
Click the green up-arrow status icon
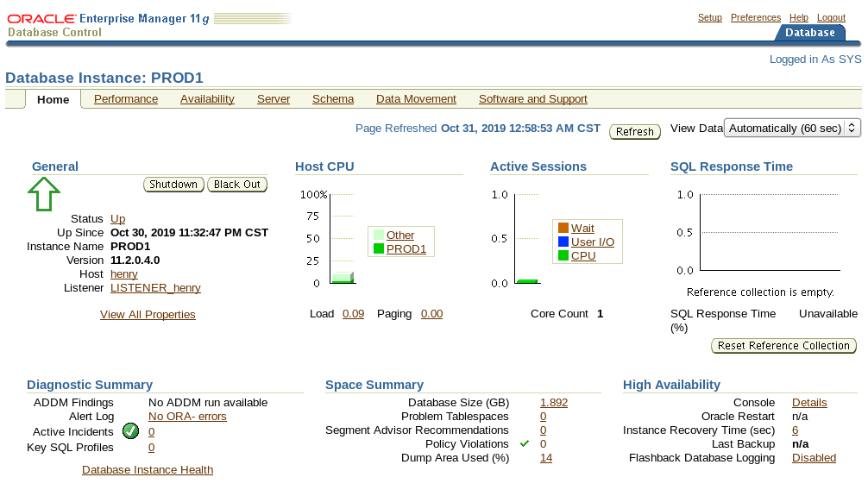tap(44, 194)
